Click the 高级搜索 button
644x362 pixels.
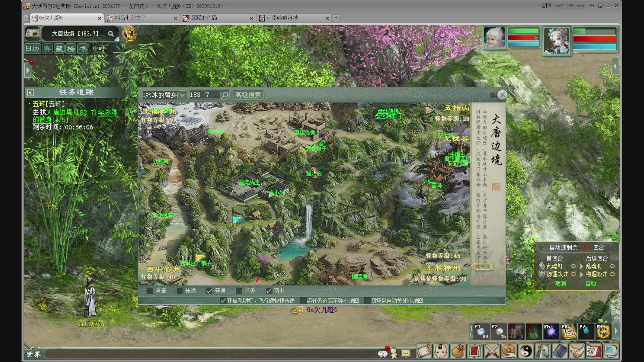point(248,95)
